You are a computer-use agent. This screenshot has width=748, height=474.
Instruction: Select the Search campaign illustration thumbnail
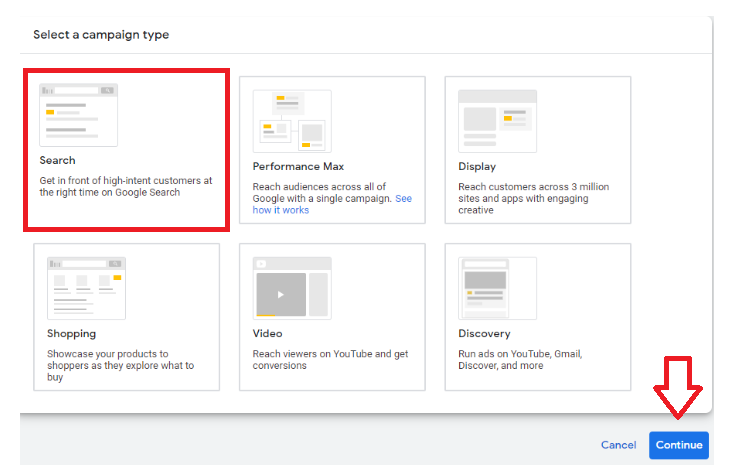(x=78, y=115)
